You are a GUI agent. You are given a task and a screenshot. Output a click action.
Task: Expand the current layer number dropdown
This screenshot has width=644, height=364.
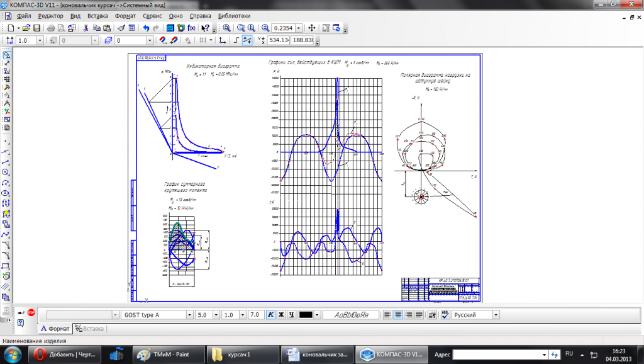tap(150, 40)
